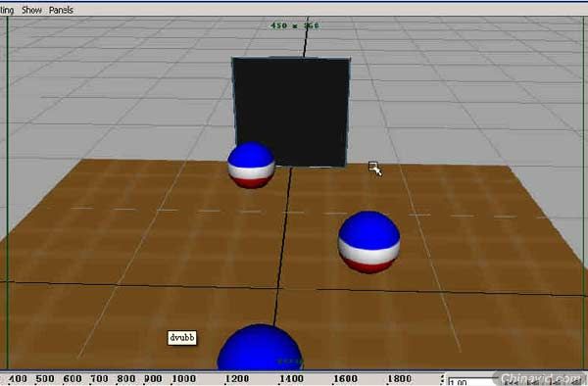The width and height of the screenshot is (588, 386).
Task: Jump to frame 1800 on the timeline
Action: 400,379
